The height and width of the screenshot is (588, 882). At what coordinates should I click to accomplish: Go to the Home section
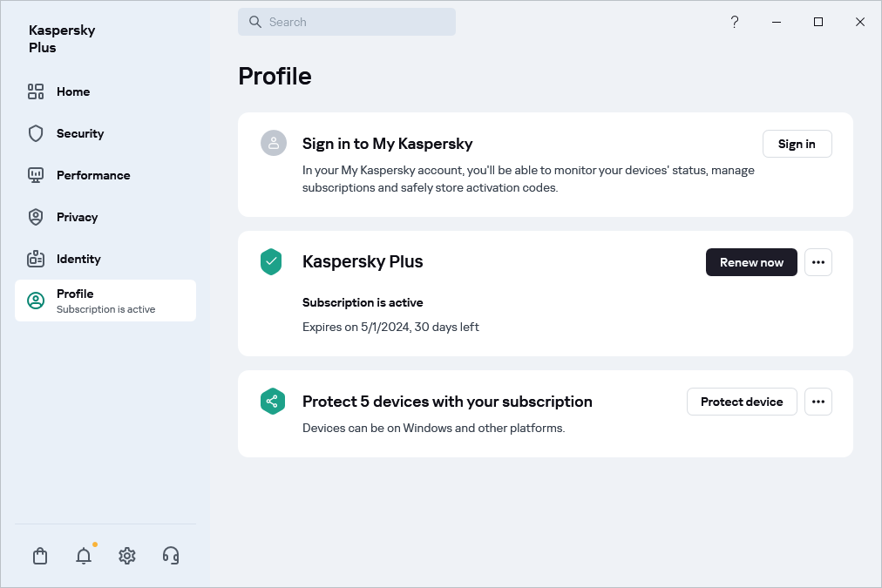point(73,91)
